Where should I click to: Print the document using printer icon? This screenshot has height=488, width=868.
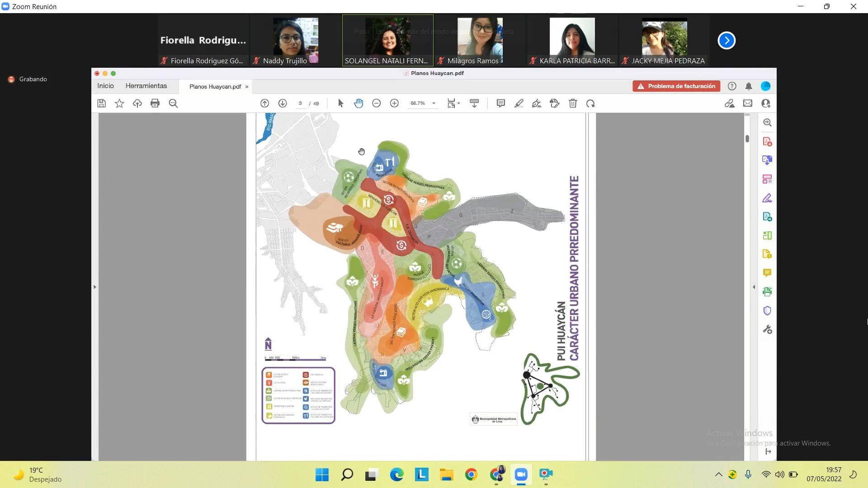[x=155, y=103]
